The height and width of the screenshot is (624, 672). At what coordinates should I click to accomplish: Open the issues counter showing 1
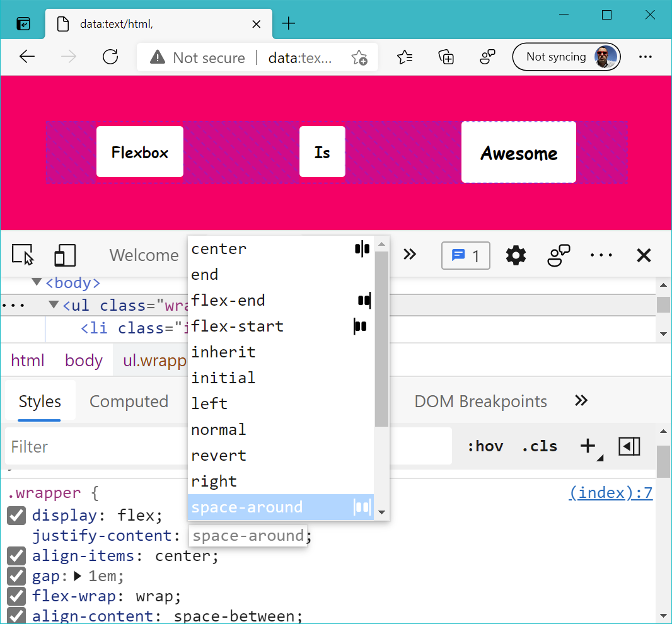465,256
